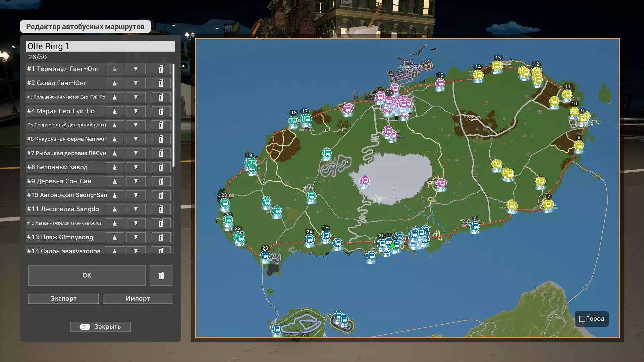Select teal bus stop marker numbered 18
644x362 pixels.
[293, 121]
